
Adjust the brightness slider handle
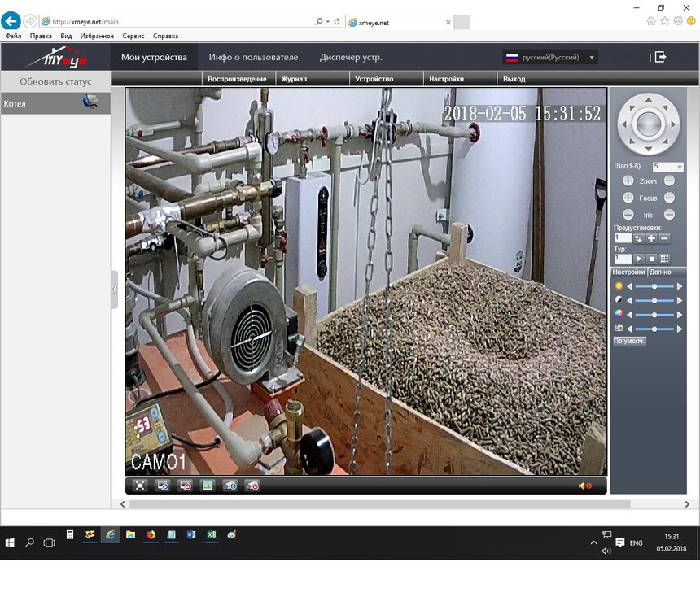coord(654,286)
